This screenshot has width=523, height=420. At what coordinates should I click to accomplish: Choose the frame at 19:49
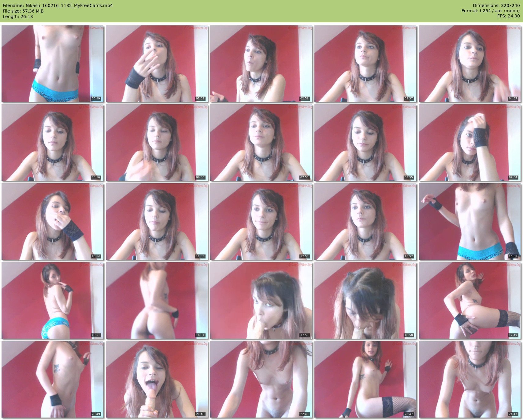click(x=470, y=300)
